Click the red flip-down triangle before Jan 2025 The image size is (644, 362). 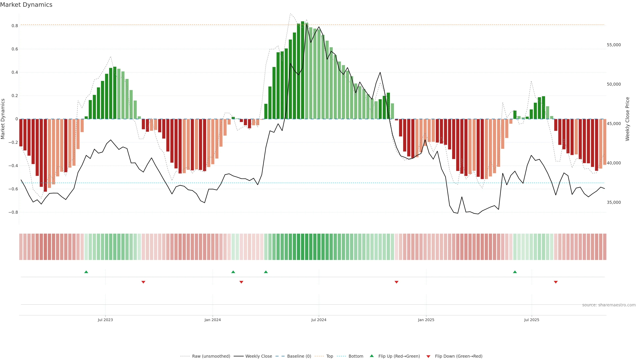(x=396, y=282)
